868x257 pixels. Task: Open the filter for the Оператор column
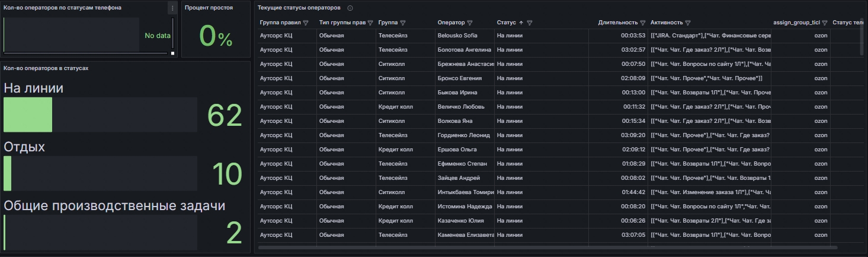point(470,23)
